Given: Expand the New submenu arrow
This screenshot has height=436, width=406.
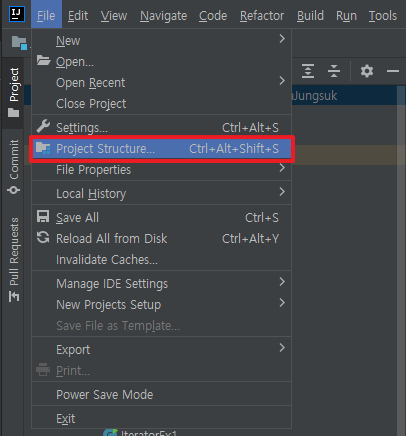Looking at the screenshot, I should click(282, 39).
